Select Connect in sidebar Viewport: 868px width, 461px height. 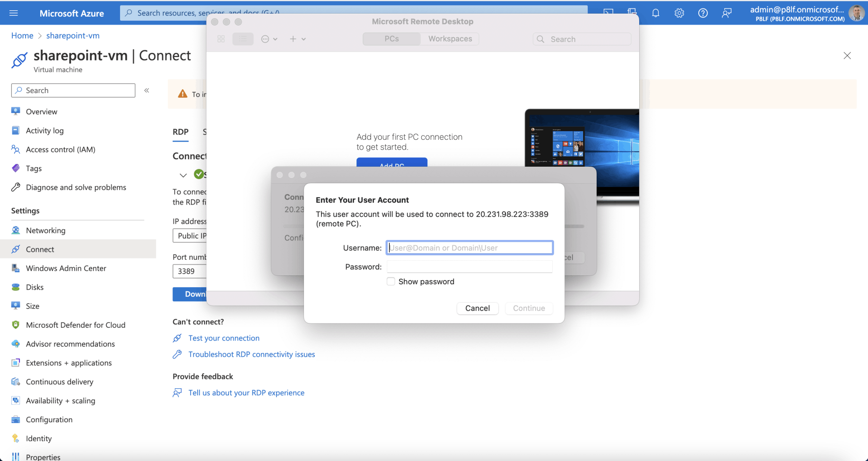[78, 249]
